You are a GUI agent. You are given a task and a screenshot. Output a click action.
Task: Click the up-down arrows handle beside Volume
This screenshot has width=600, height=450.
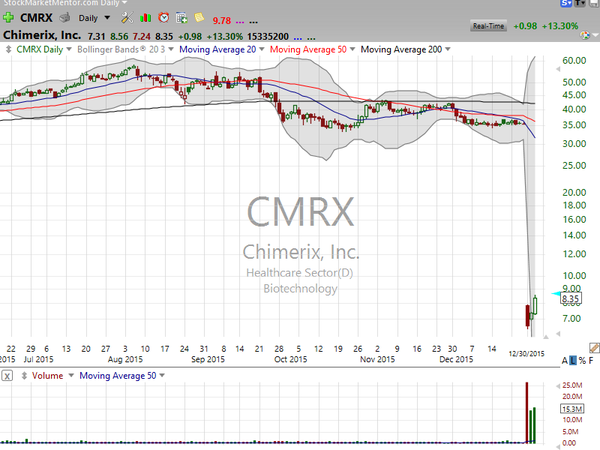click(24, 376)
